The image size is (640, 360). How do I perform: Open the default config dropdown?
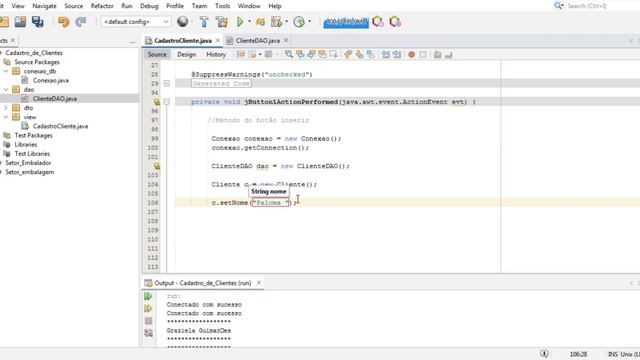pos(136,22)
